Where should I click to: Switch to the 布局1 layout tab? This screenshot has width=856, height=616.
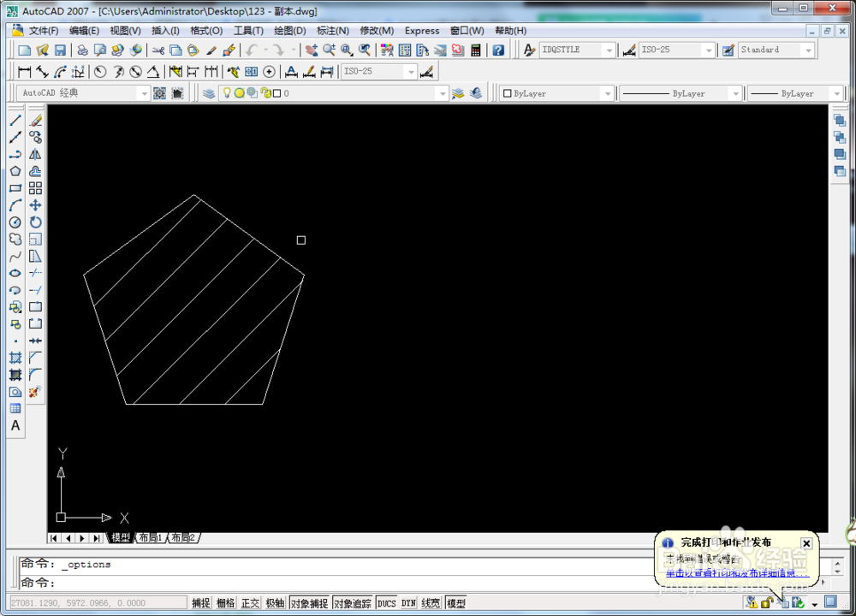pyautogui.click(x=151, y=538)
